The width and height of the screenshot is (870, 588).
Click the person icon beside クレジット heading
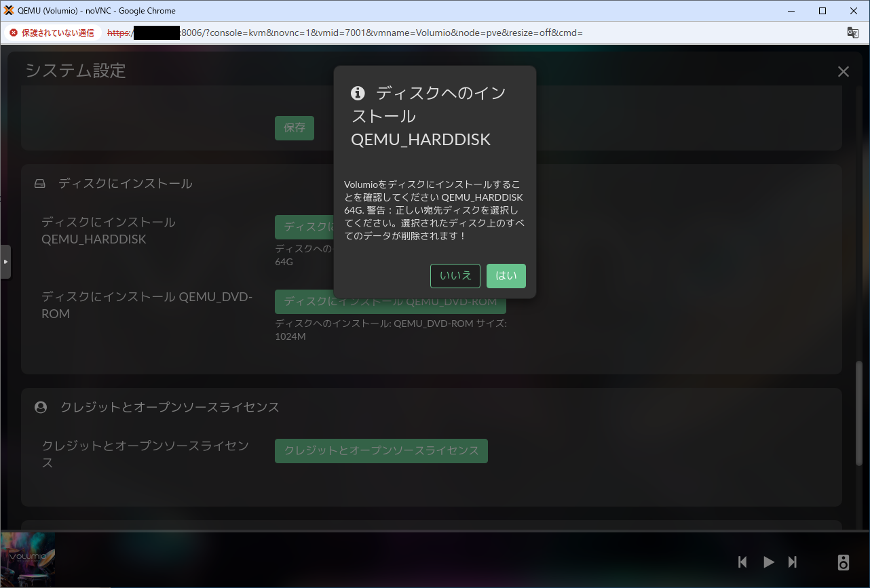pyautogui.click(x=41, y=407)
